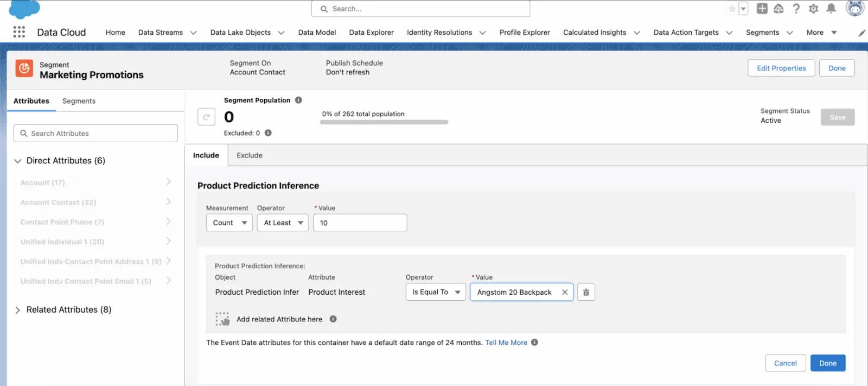Click the header Done button
The height and width of the screenshot is (386, 868).
(x=837, y=68)
